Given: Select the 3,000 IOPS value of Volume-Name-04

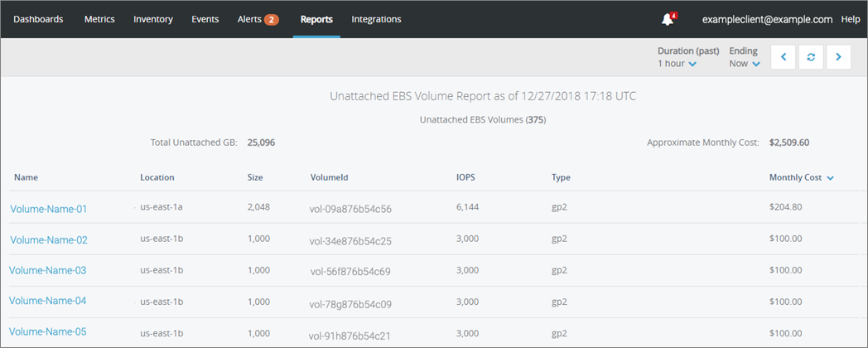Looking at the screenshot, I should 467,302.
